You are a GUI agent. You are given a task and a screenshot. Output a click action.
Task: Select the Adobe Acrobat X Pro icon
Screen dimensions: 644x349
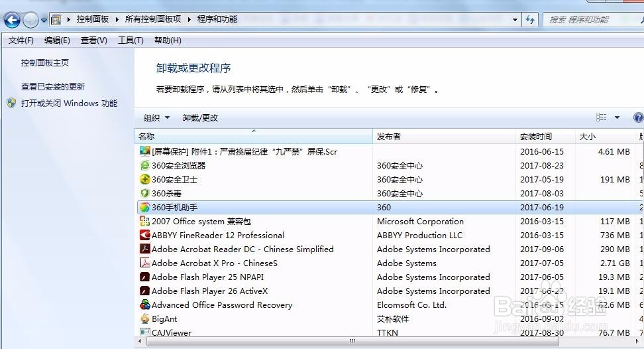point(144,263)
